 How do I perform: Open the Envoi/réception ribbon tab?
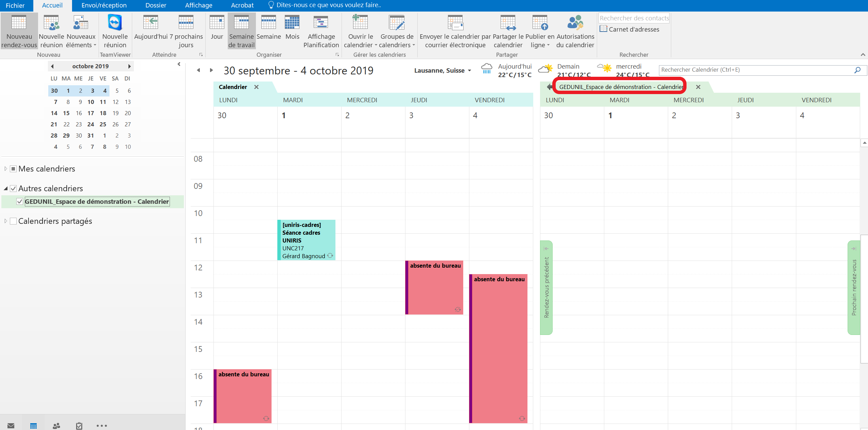(x=104, y=5)
